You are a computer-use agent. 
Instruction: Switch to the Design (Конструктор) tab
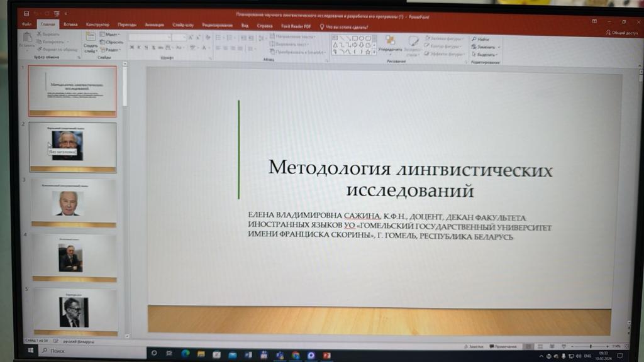coord(97,25)
